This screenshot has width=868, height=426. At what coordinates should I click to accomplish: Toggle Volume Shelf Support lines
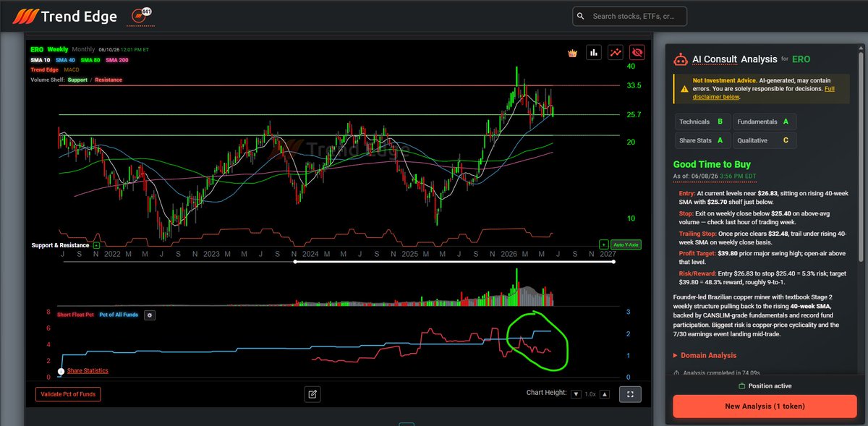coord(77,80)
